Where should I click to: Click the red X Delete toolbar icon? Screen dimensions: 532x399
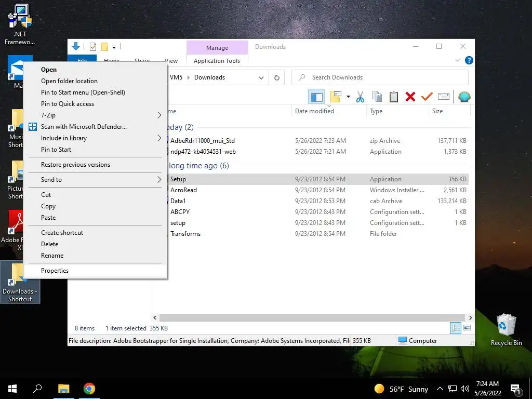point(410,97)
